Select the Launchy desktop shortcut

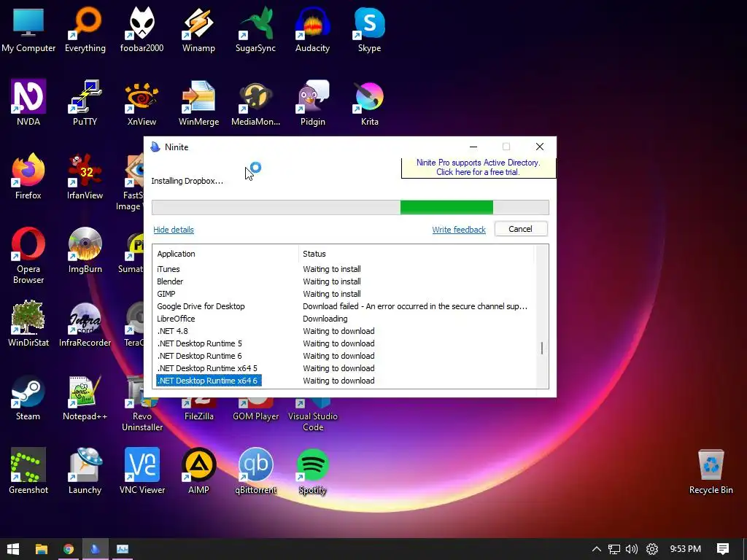tap(85, 472)
